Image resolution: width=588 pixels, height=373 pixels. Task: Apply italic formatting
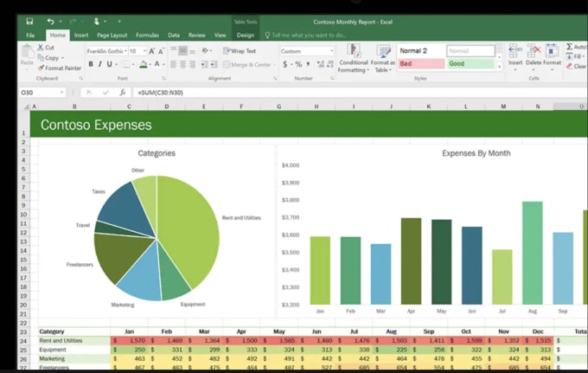(x=99, y=64)
